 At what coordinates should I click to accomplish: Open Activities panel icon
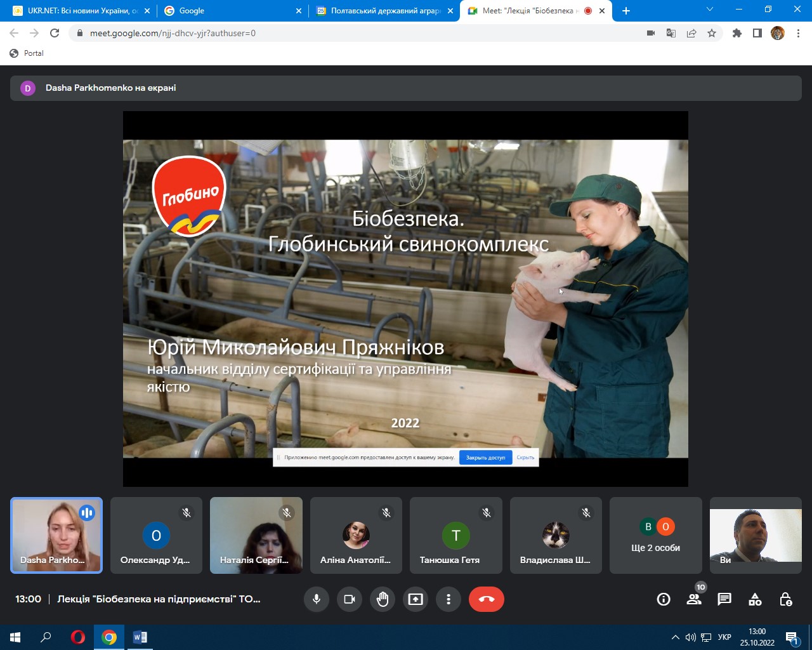pyautogui.click(x=755, y=599)
